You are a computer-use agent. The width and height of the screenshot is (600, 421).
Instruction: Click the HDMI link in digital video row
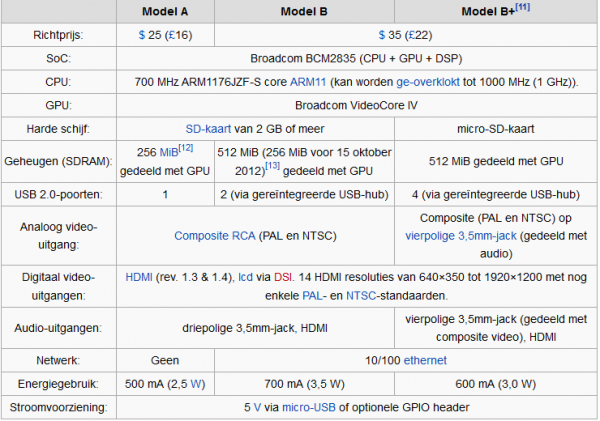140,275
